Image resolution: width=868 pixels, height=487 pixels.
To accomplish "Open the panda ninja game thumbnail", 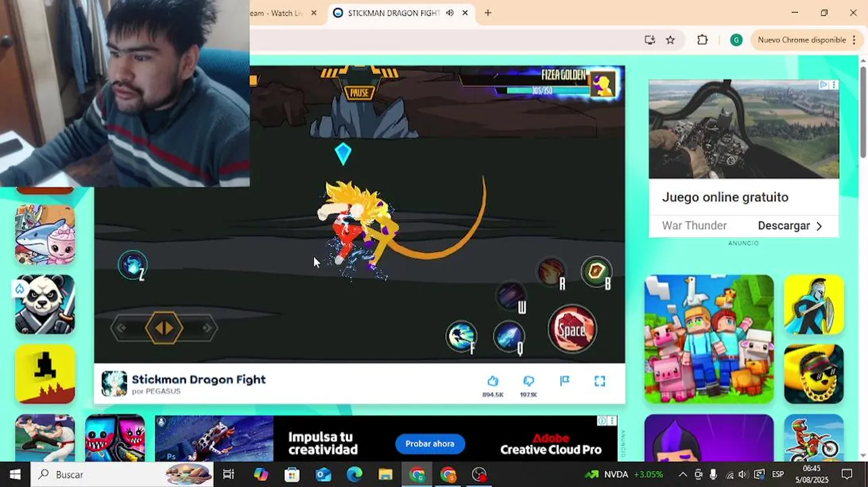I will (x=45, y=304).
